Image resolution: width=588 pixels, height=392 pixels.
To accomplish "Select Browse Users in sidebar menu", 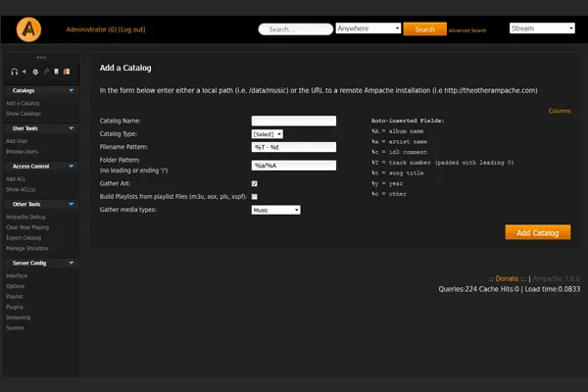I will coord(23,151).
